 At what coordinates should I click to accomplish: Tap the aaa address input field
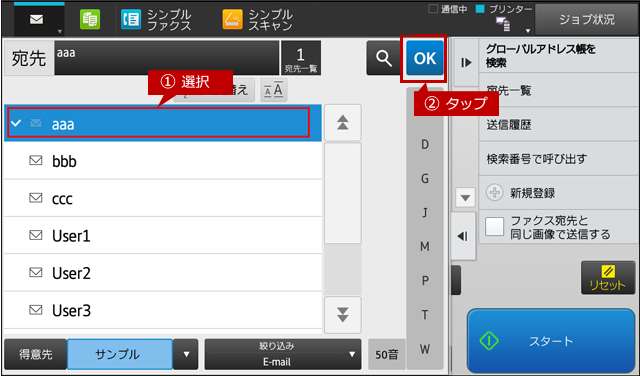pyautogui.click(x=167, y=58)
